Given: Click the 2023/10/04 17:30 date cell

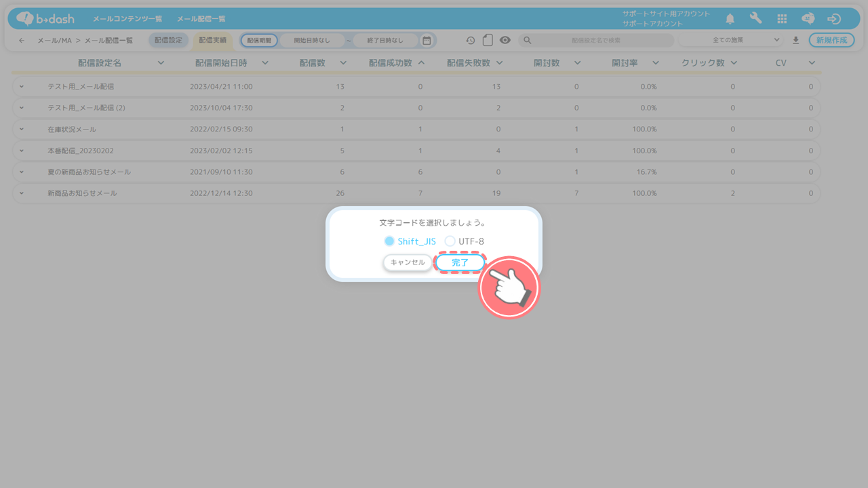Looking at the screenshot, I should [221, 108].
